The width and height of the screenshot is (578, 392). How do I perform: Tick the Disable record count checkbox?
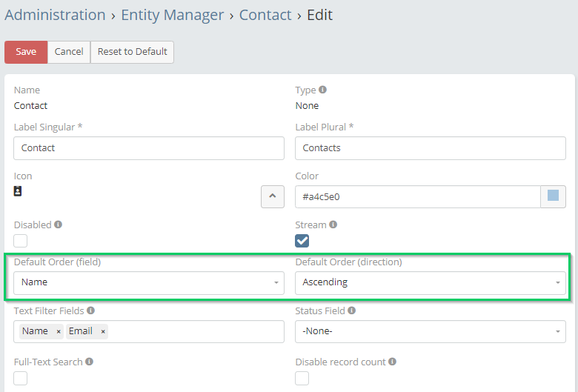coord(302,378)
